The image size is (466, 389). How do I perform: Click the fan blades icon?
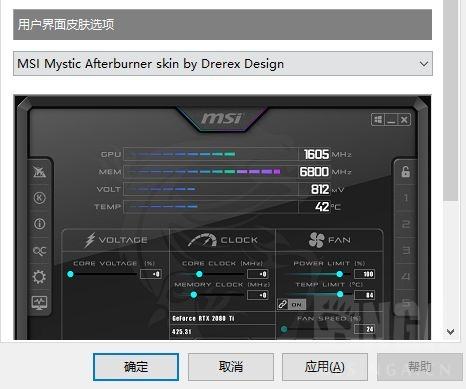[x=316, y=240]
